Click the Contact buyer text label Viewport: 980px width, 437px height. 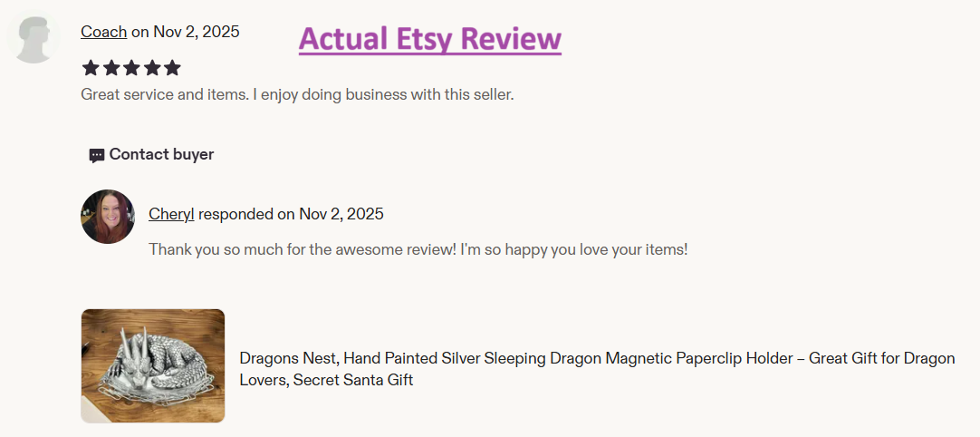tap(161, 154)
